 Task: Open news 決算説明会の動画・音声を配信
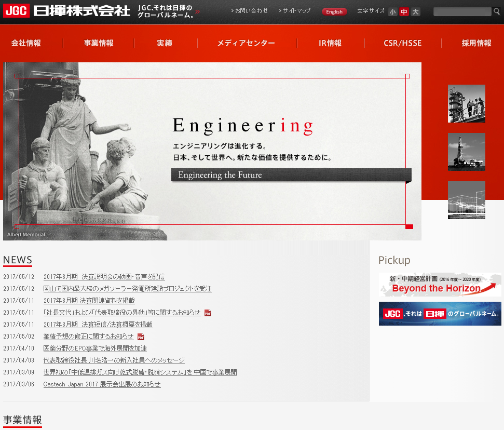pos(104,277)
